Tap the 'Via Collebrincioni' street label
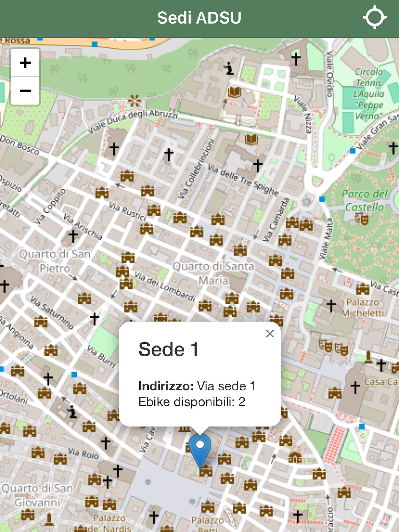 (196, 169)
